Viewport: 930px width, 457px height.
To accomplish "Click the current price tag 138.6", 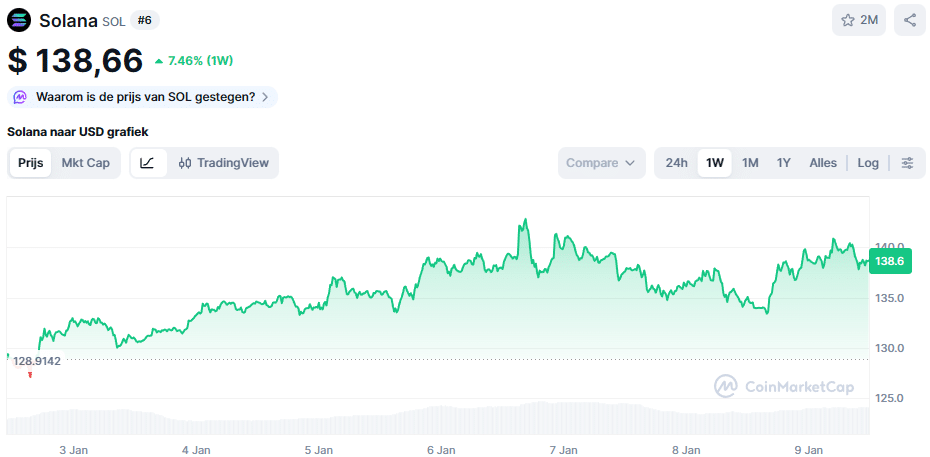I will pos(890,261).
